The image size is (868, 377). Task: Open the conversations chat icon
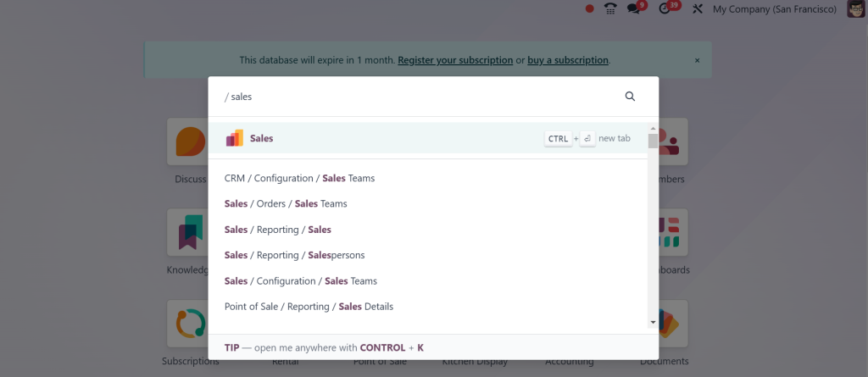634,8
